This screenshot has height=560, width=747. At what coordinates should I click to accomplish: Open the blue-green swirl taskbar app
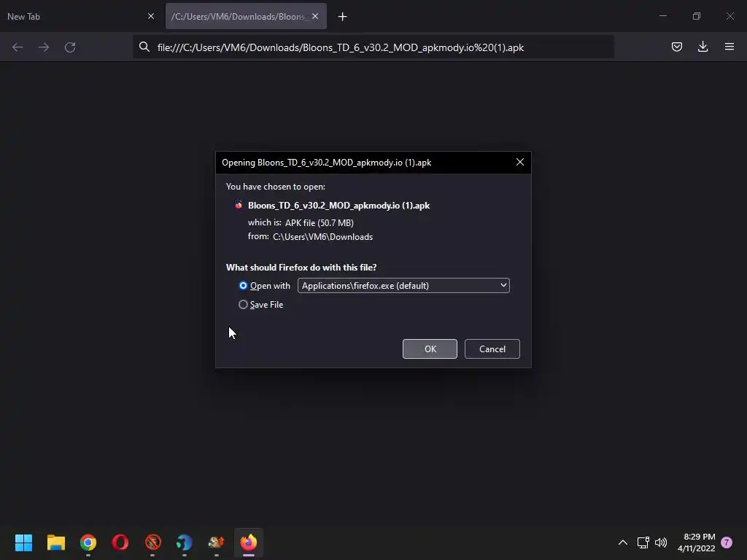point(184,542)
